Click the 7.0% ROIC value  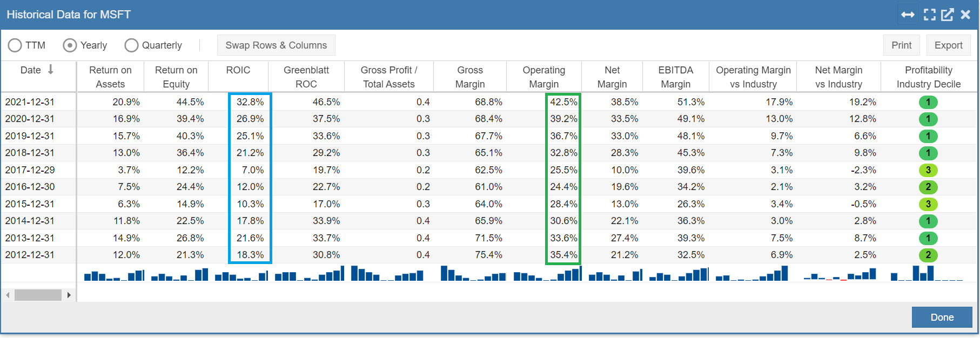[253, 170]
